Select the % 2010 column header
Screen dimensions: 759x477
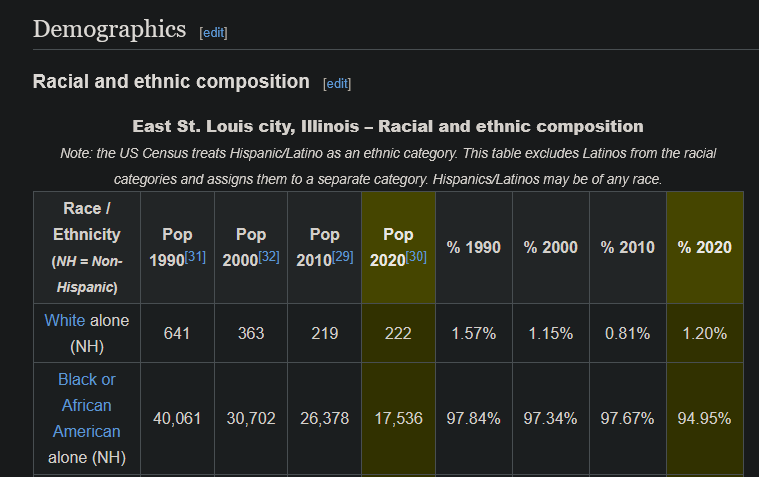628,247
